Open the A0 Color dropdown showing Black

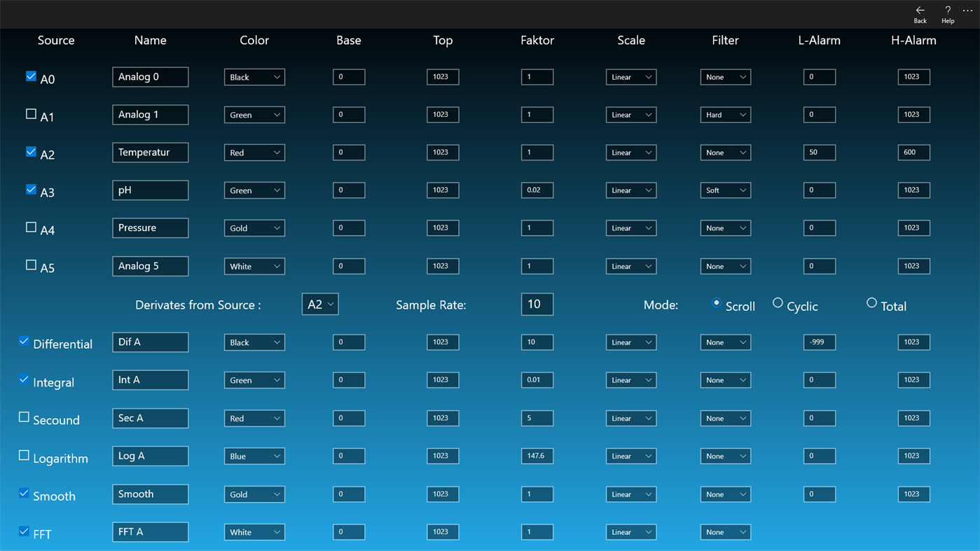tap(254, 77)
